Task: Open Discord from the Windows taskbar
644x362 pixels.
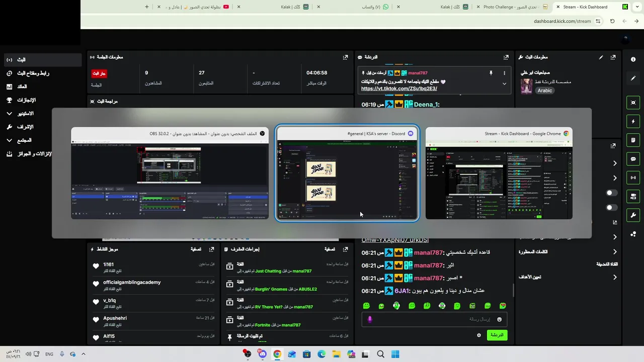Action: click(262, 354)
